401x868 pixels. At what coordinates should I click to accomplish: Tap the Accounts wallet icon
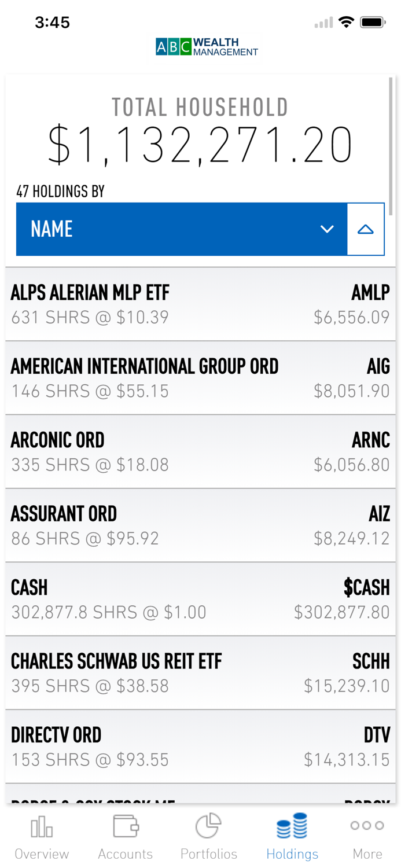[126, 826]
